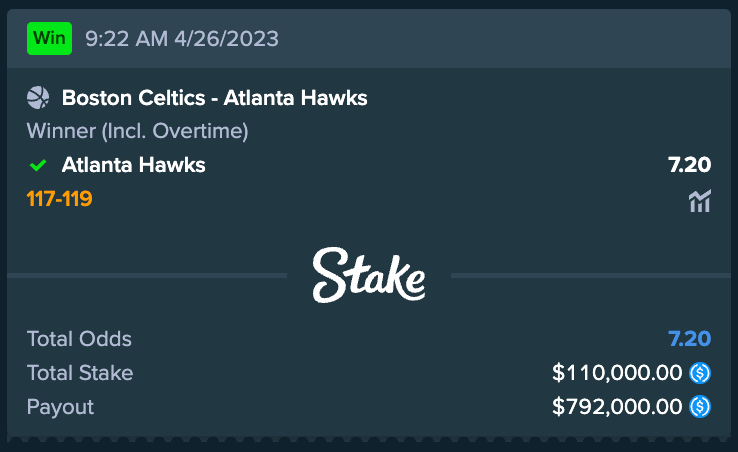Click the Total Odds label

coord(79,339)
